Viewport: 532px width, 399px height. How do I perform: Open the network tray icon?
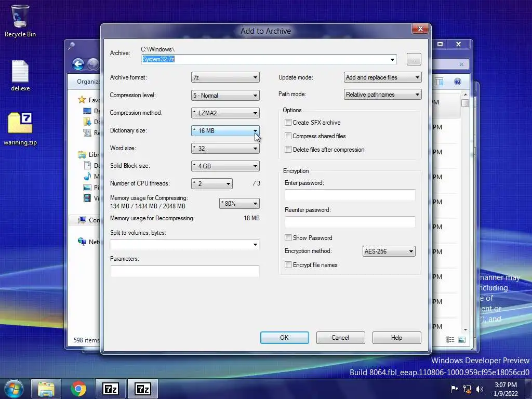pyautogui.click(x=467, y=389)
